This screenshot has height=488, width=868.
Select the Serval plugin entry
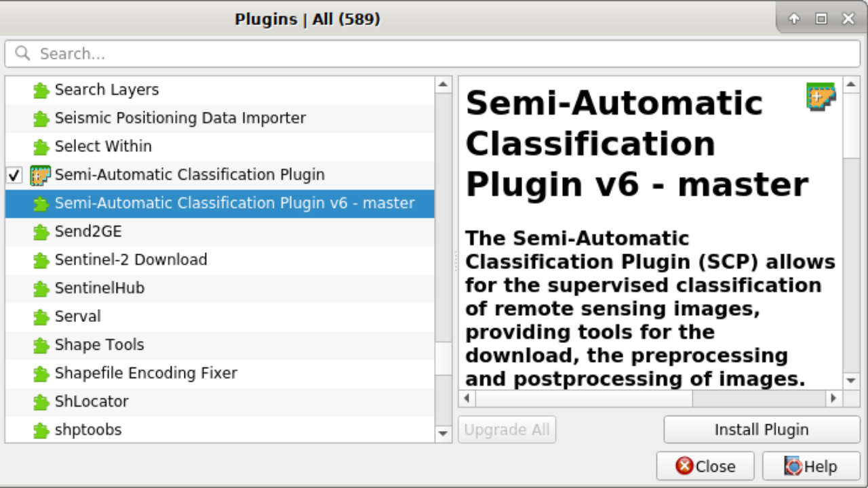pyautogui.click(x=78, y=317)
